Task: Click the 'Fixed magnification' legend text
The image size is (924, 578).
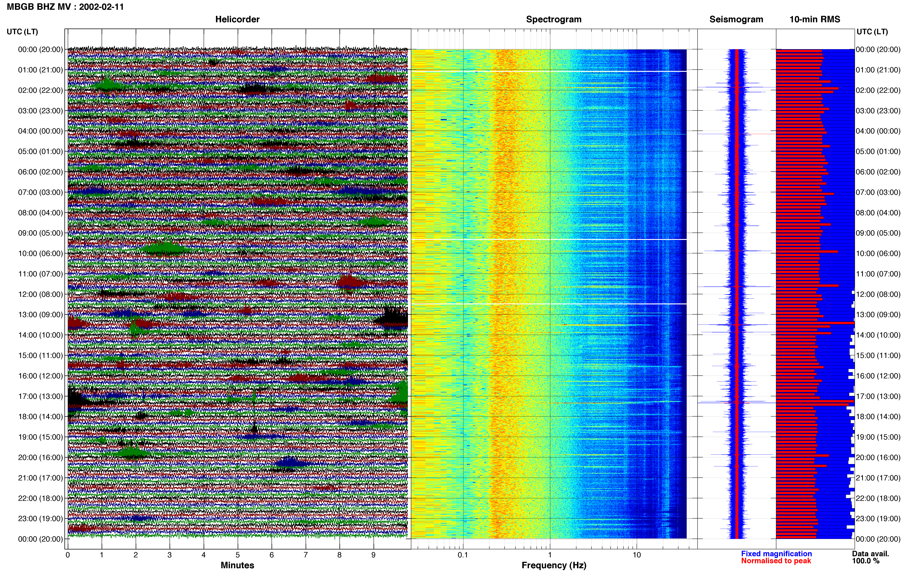Action: click(x=777, y=554)
